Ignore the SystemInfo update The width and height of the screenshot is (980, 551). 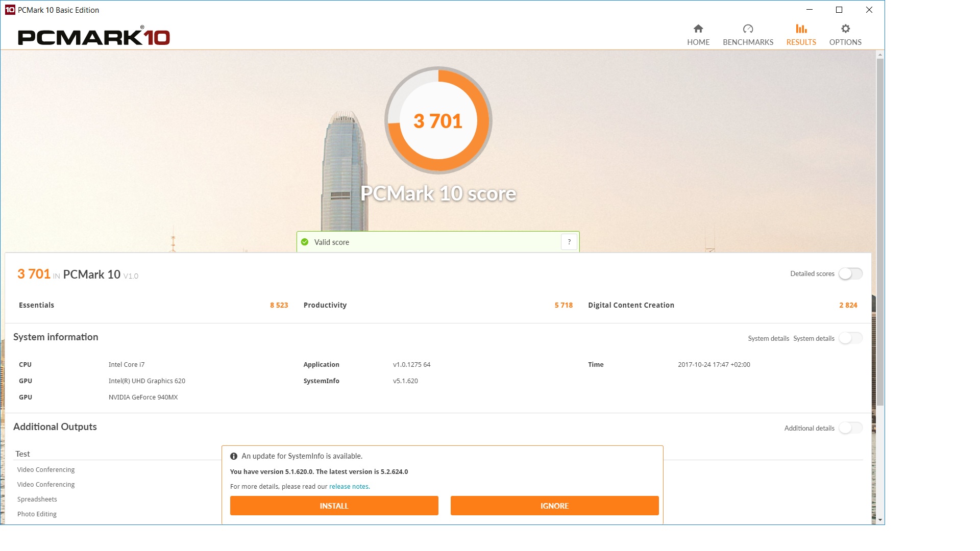click(555, 506)
